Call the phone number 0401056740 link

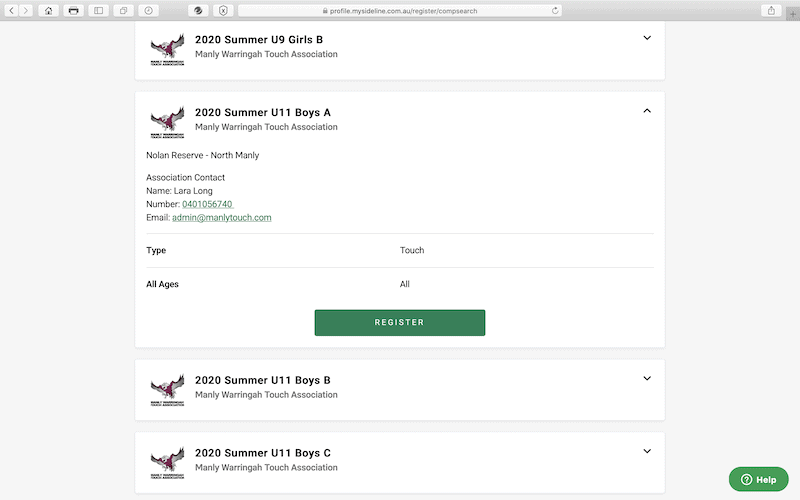207,204
